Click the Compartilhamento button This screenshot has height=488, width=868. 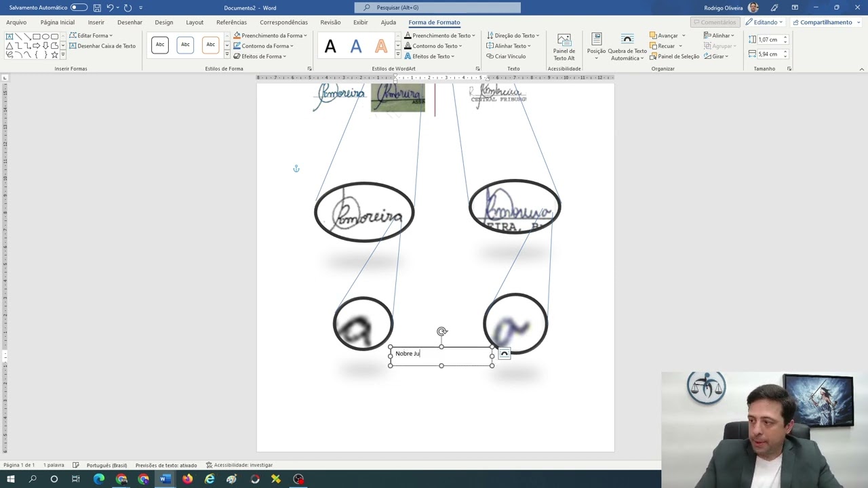click(823, 22)
